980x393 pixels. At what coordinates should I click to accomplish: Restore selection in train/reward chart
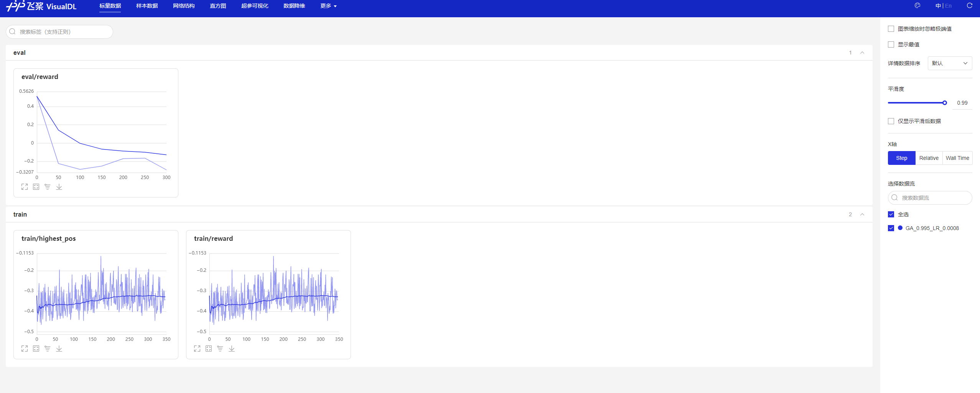click(x=209, y=349)
